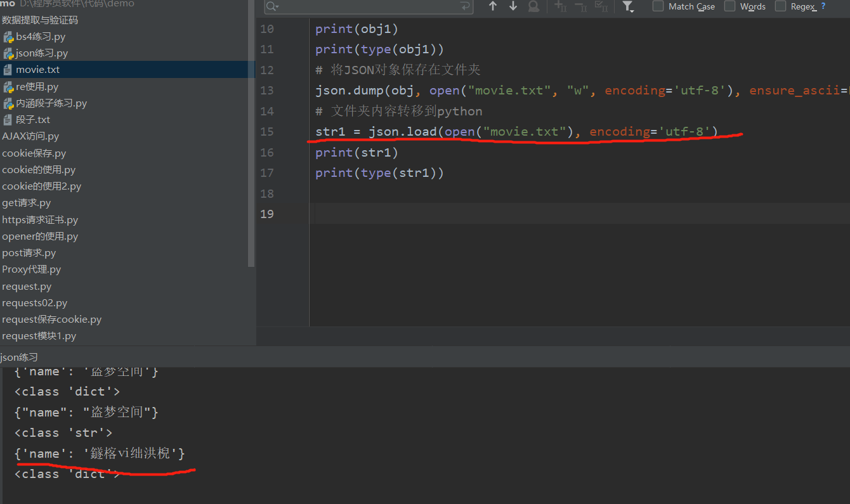Click the print(type(str1)) code line

click(x=379, y=173)
